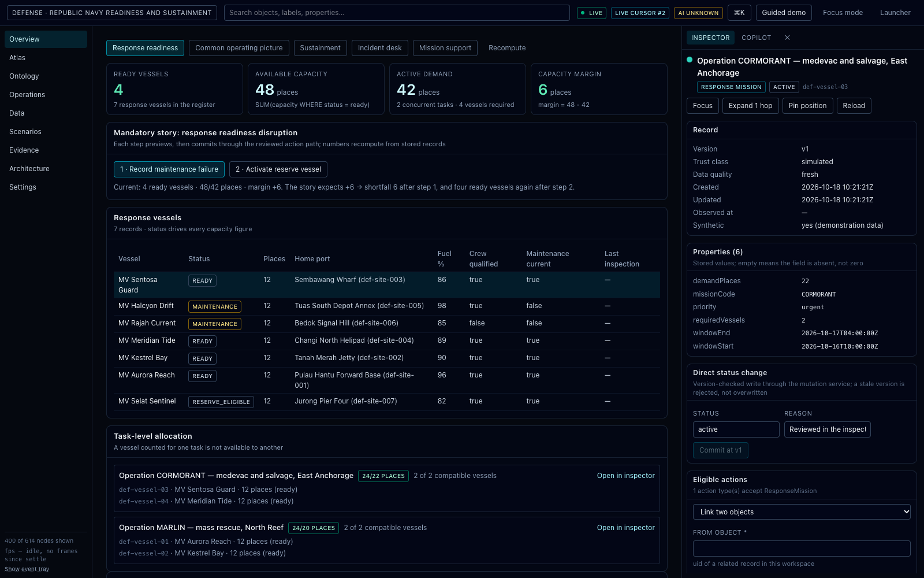
Task: Open Settings in the sidebar
Action: pos(46,187)
